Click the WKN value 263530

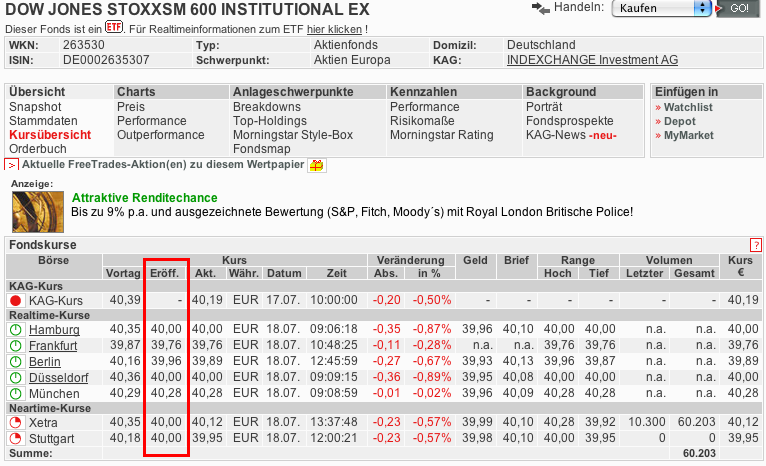84,45
